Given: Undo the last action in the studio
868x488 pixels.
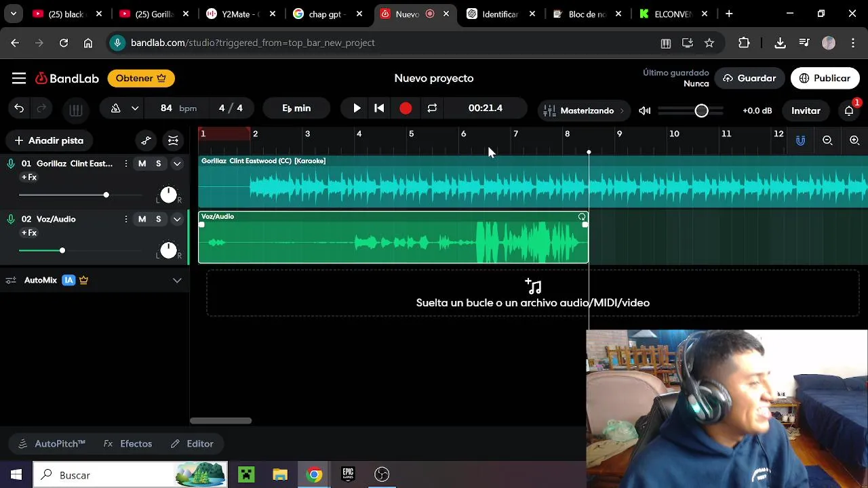Looking at the screenshot, I should 19,108.
